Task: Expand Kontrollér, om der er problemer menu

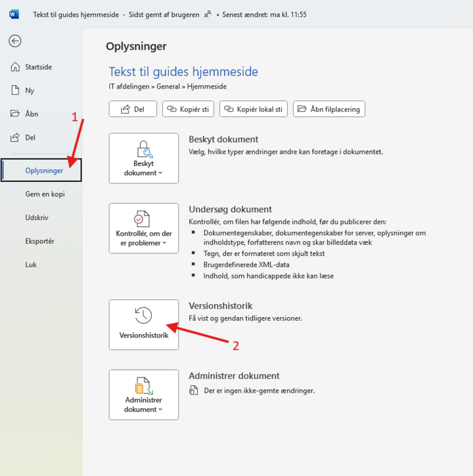Action: point(143,228)
